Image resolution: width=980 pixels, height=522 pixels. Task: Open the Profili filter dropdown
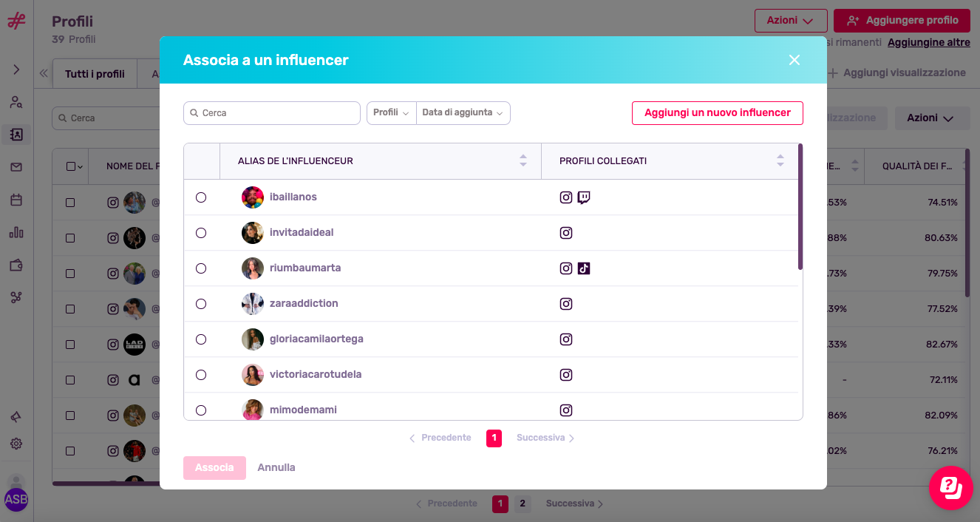coord(391,113)
